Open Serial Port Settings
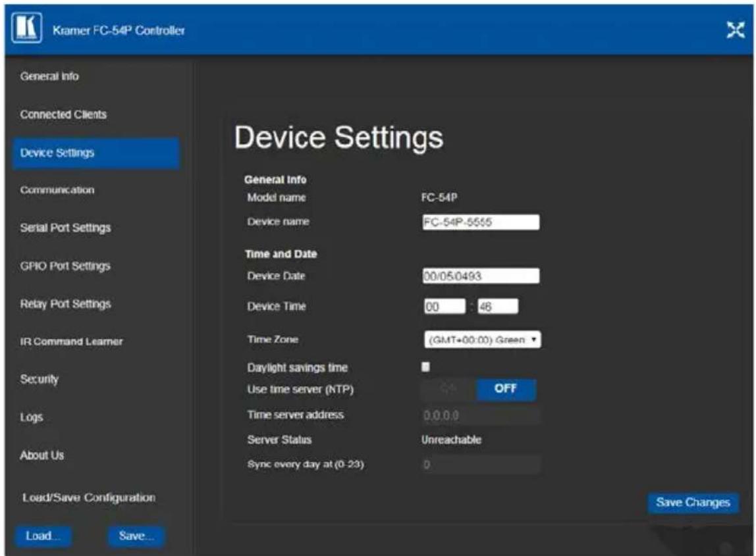756x556 pixels. click(65, 228)
